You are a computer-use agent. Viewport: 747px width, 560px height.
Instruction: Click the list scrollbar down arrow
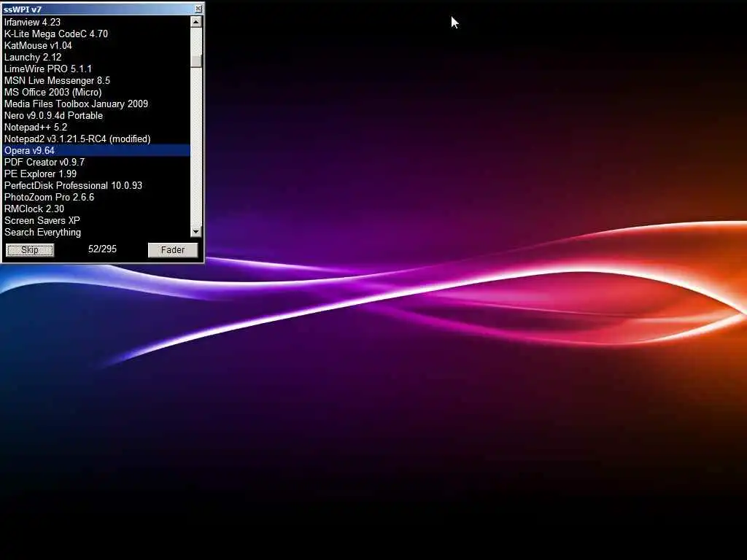pyautogui.click(x=196, y=231)
